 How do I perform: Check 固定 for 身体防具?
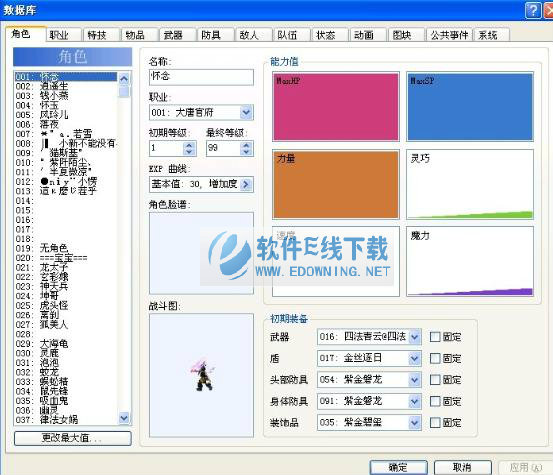(435, 401)
